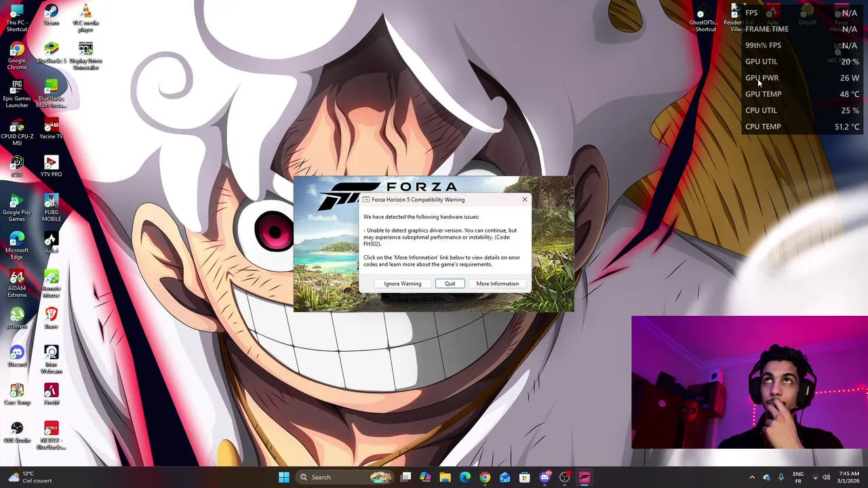This screenshot has width=868, height=488.
Task: Open Display Driver Uninstaller icon
Action: pos(85,56)
